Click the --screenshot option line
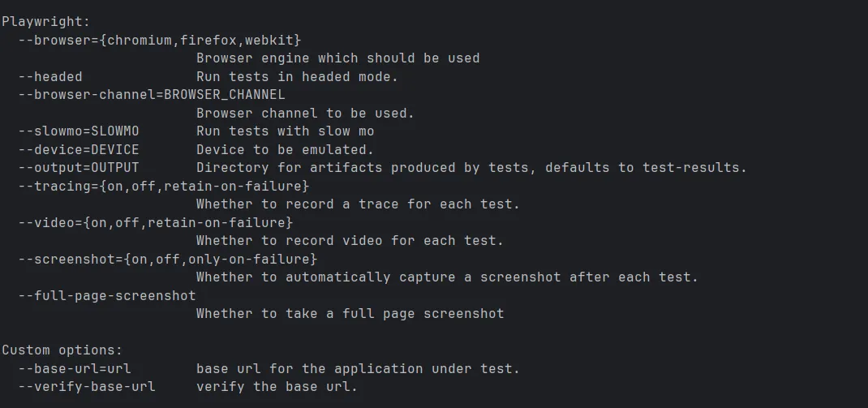Screen dimensions: 868x408 168,259
